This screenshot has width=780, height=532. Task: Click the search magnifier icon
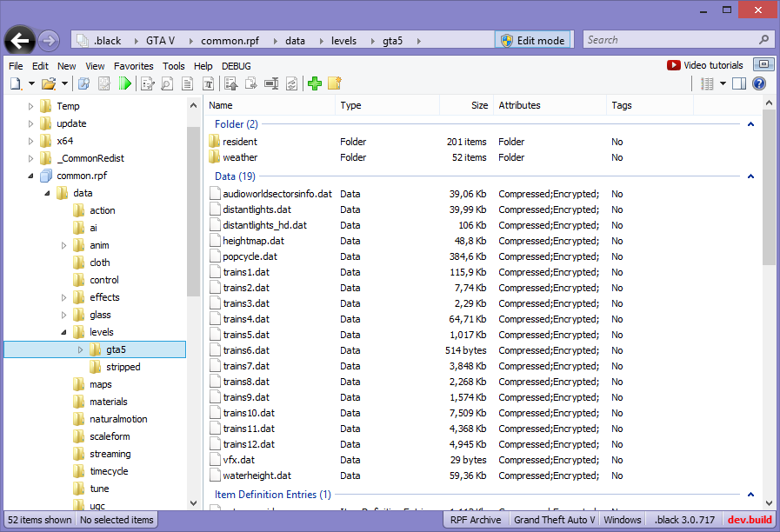(x=764, y=40)
